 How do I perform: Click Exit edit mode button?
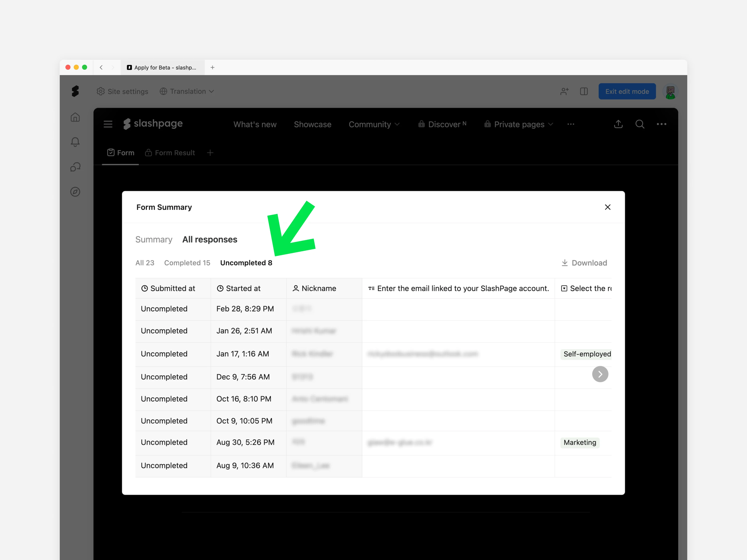pos(627,92)
